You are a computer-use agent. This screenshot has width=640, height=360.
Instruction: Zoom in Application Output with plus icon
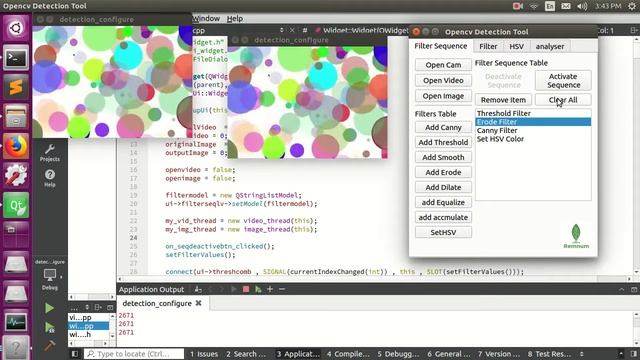(x=270, y=289)
